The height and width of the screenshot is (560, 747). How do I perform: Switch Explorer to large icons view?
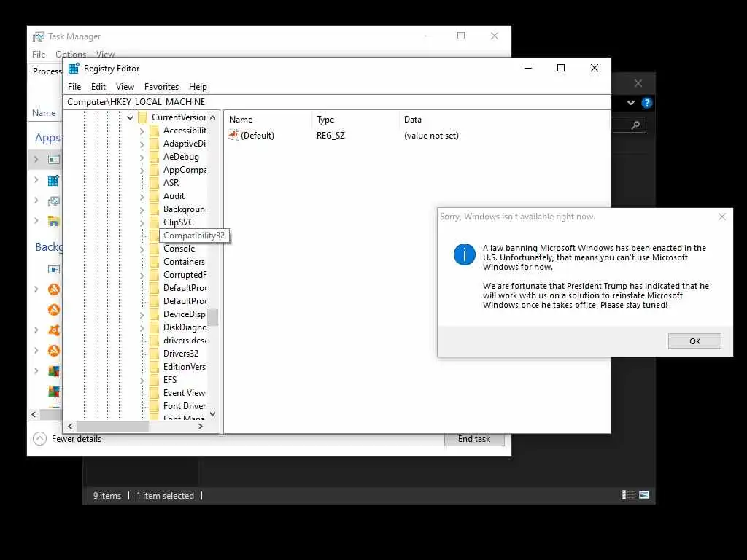pos(644,495)
